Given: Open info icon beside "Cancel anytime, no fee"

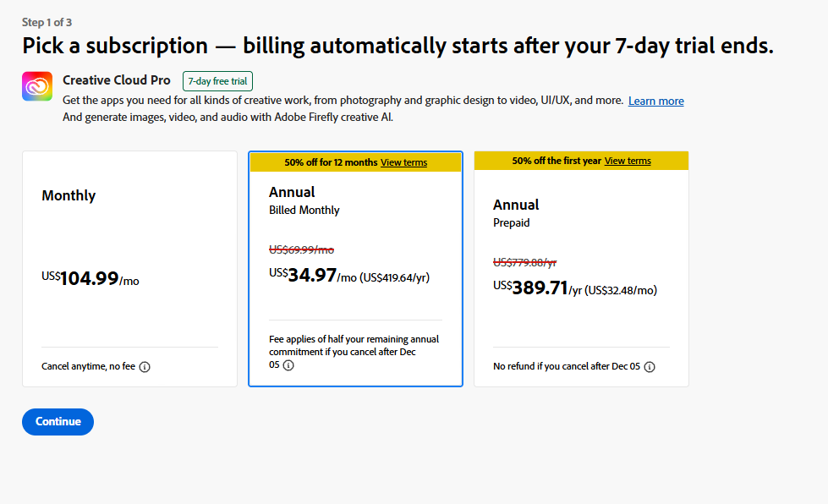Looking at the screenshot, I should click(145, 367).
